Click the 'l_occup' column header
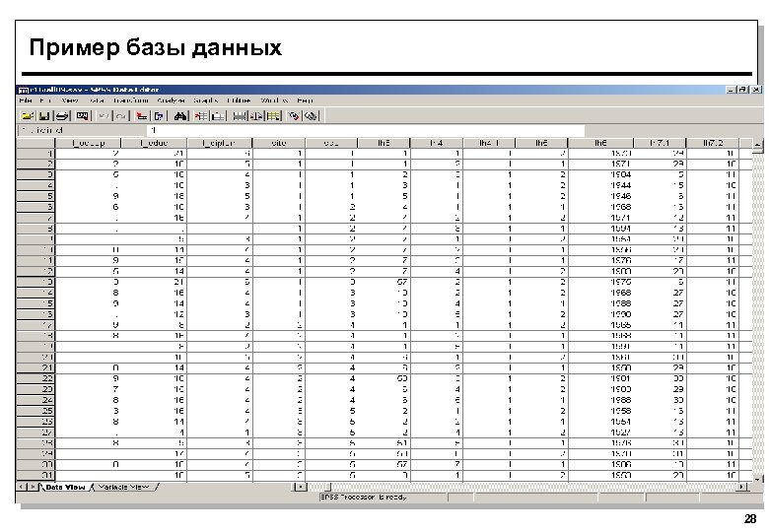769x532 pixels. (x=89, y=143)
